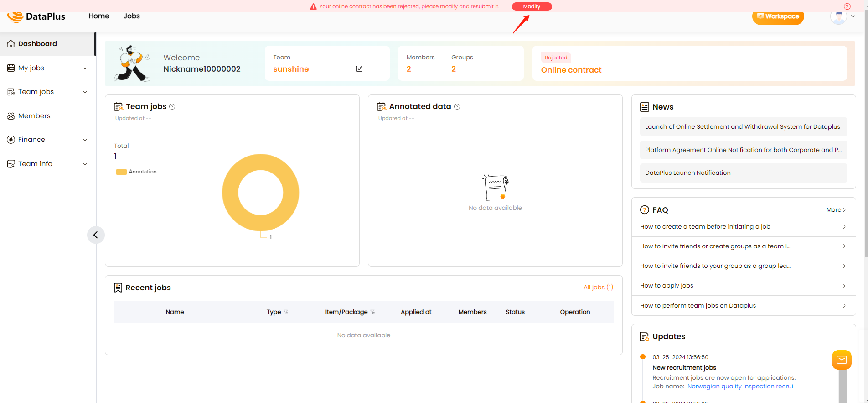Click the Status column header
Image resolution: width=868 pixels, height=403 pixels.
[515, 312]
